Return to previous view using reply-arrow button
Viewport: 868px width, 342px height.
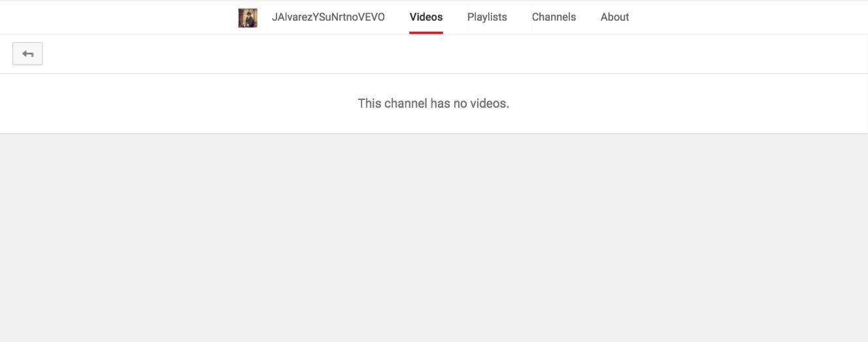(x=27, y=54)
